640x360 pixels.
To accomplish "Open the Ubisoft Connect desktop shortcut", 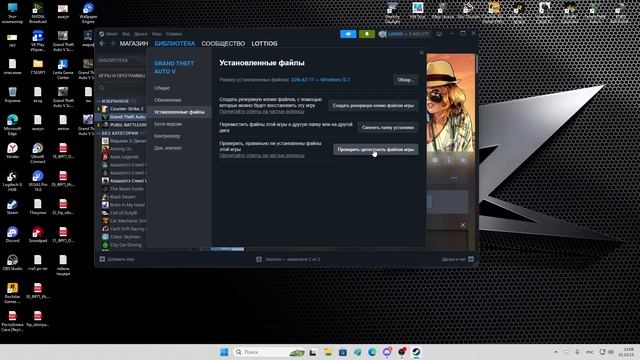I will pyautogui.click(x=38, y=153).
